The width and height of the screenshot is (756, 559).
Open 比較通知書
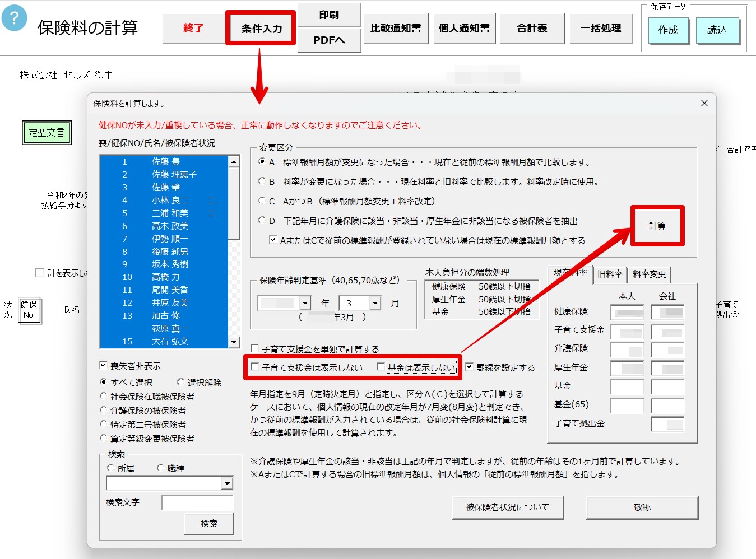(x=396, y=28)
